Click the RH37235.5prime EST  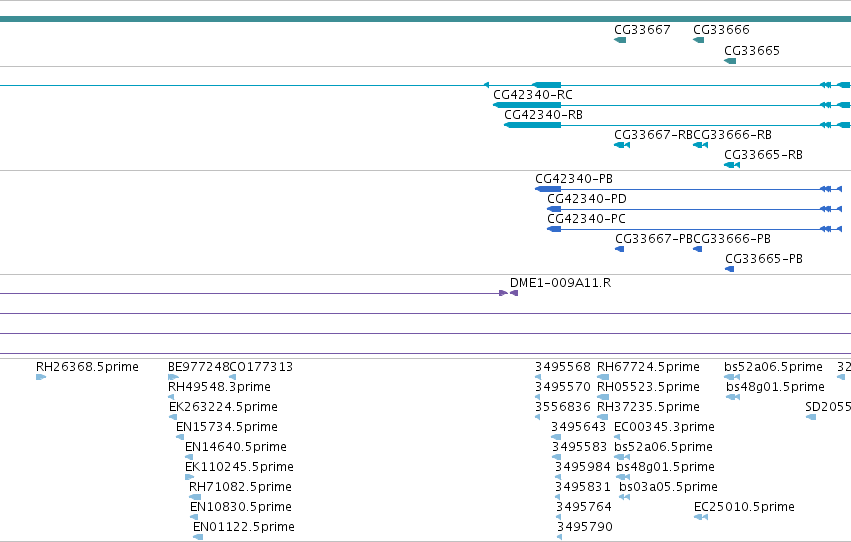[648, 407]
